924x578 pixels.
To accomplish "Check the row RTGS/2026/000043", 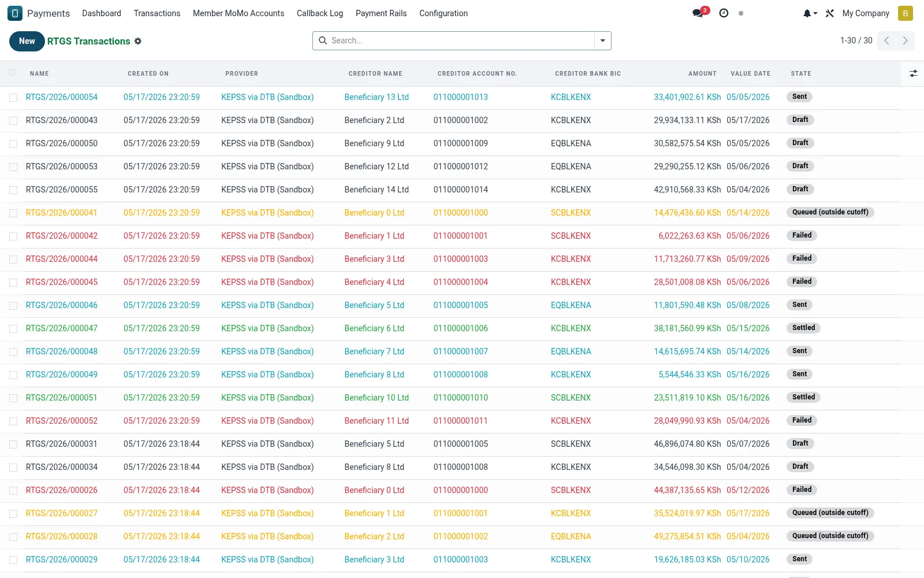I will tap(13, 121).
